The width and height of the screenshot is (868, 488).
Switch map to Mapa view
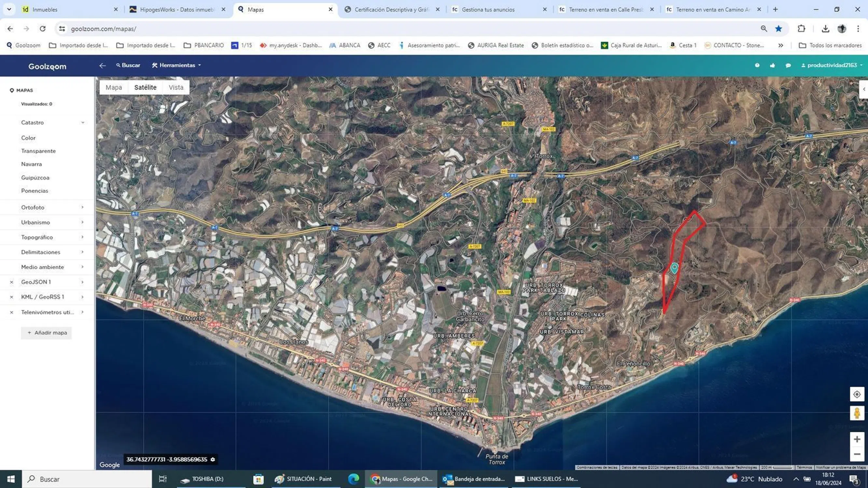click(114, 88)
